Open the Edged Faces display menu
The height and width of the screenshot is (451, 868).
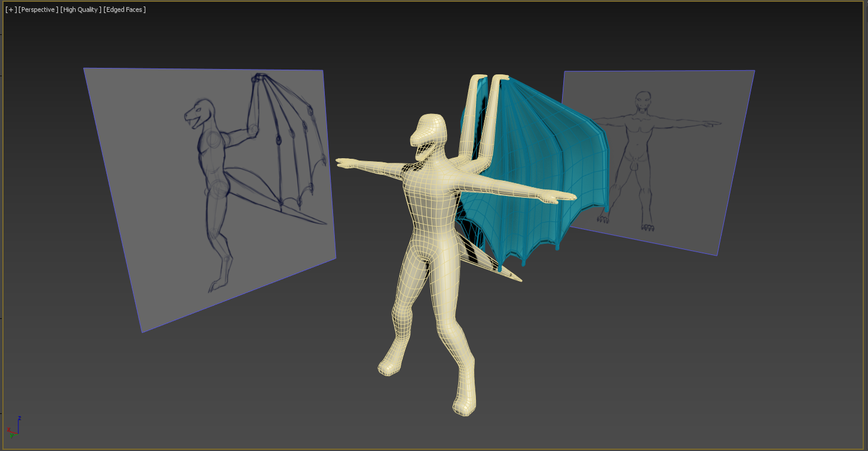click(x=125, y=9)
